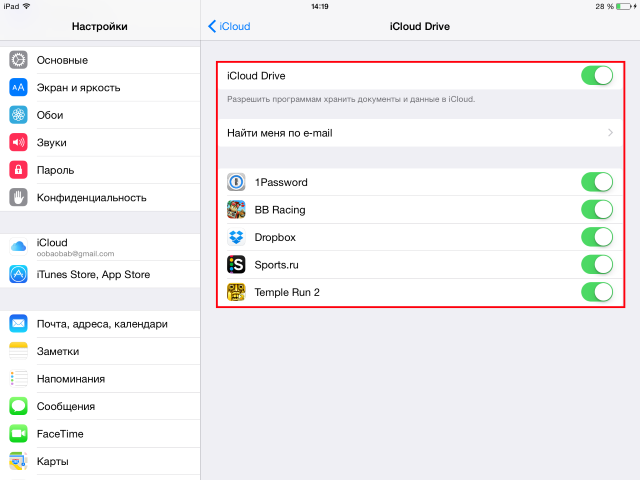The height and width of the screenshot is (480, 640).
Task: Open Почта, адреса, календари settings
Action: (100, 324)
